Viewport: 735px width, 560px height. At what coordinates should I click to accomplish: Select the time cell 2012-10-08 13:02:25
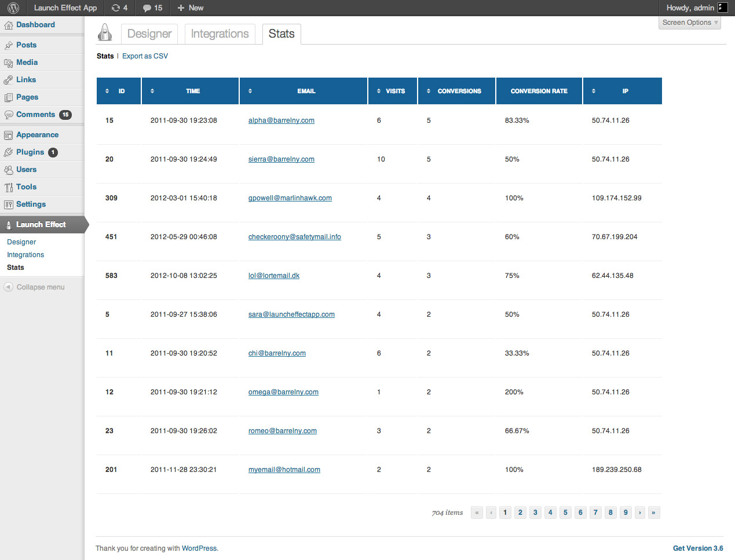pos(184,276)
